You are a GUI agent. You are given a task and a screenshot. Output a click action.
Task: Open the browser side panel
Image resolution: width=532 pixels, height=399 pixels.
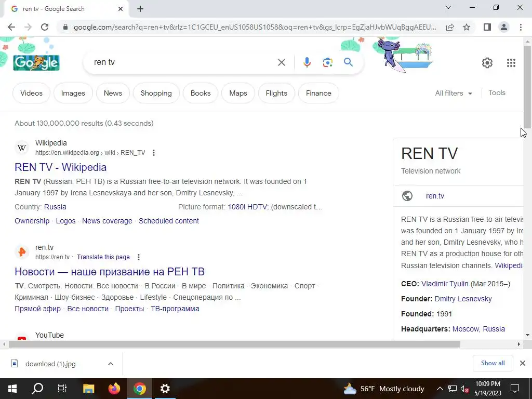point(487,27)
